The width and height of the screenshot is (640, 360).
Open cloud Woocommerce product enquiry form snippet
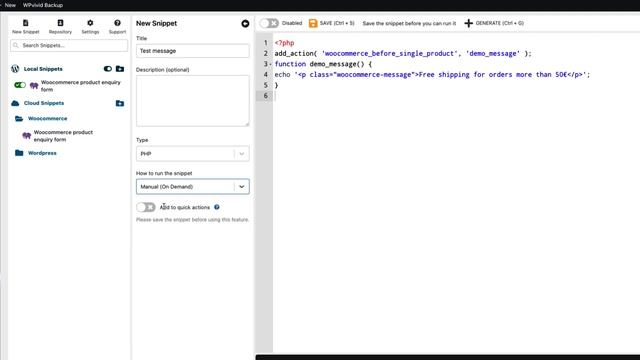pos(63,136)
